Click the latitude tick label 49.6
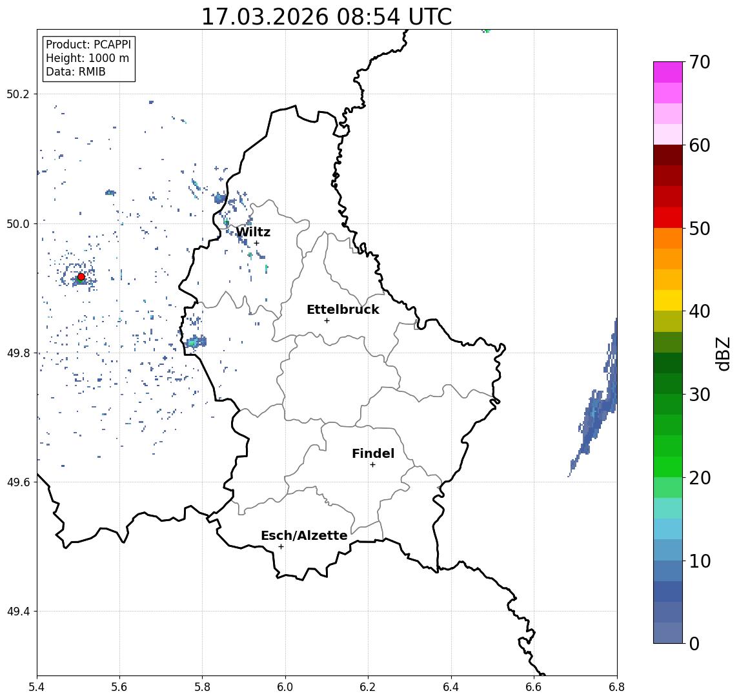The image size is (739, 700). (17, 482)
